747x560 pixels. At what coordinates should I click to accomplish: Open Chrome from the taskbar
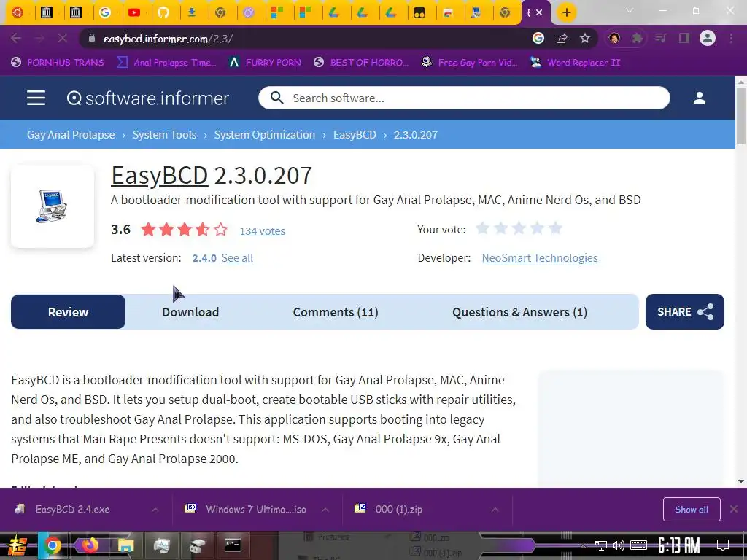point(52,545)
